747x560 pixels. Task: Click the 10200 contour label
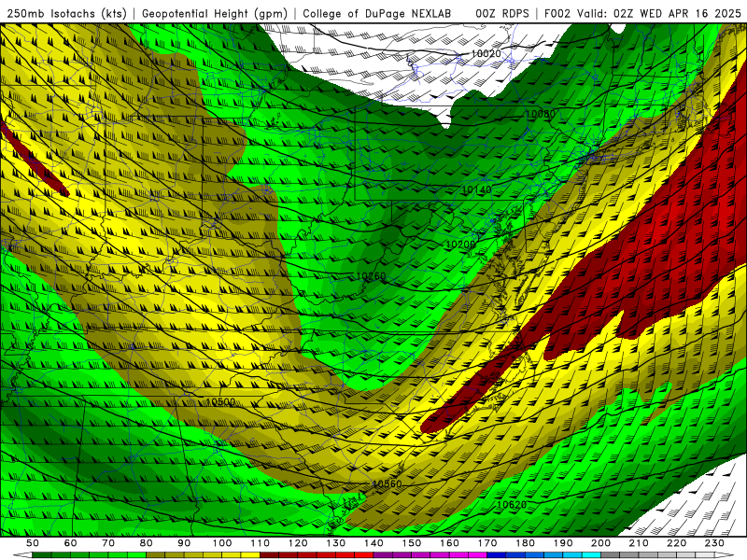click(x=460, y=245)
